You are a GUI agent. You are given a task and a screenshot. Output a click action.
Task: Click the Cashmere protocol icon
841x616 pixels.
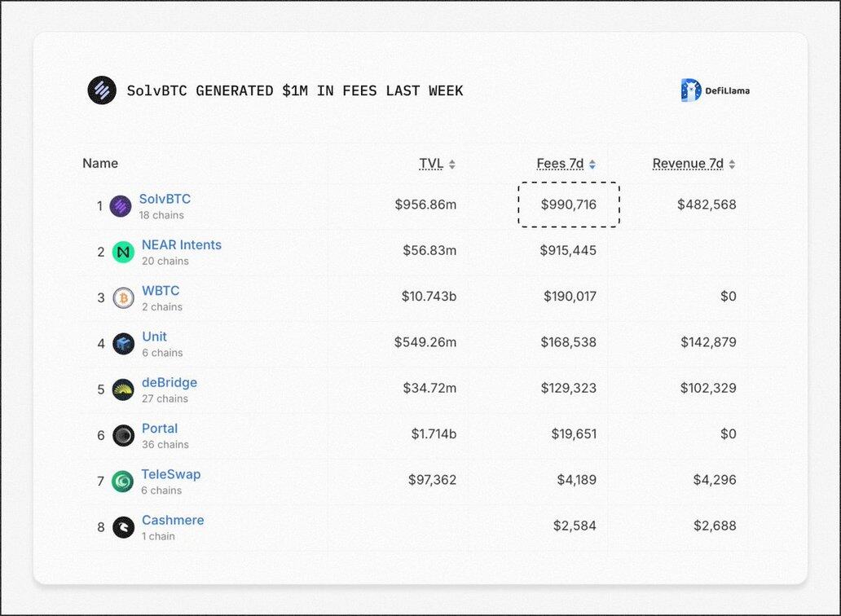(123, 527)
